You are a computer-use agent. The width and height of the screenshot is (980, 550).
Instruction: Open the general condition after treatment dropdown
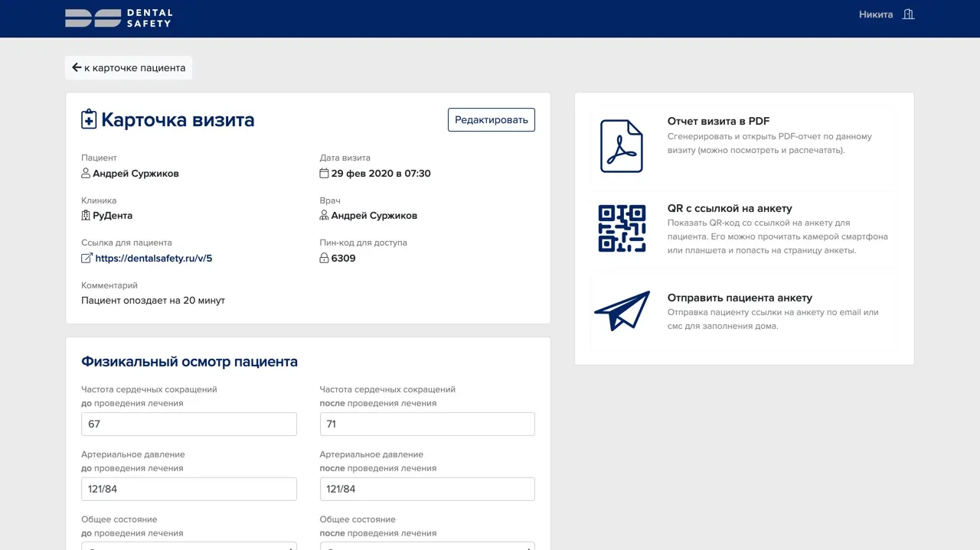[427, 547]
